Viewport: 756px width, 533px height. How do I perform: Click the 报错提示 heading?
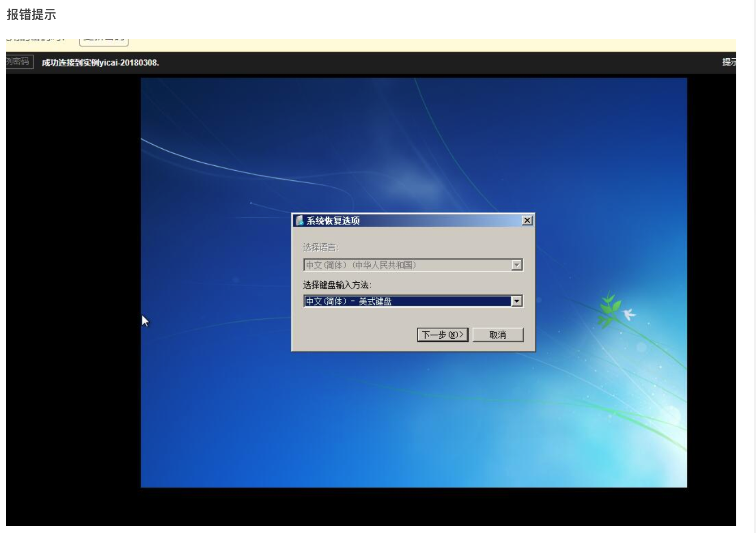pos(31,15)
